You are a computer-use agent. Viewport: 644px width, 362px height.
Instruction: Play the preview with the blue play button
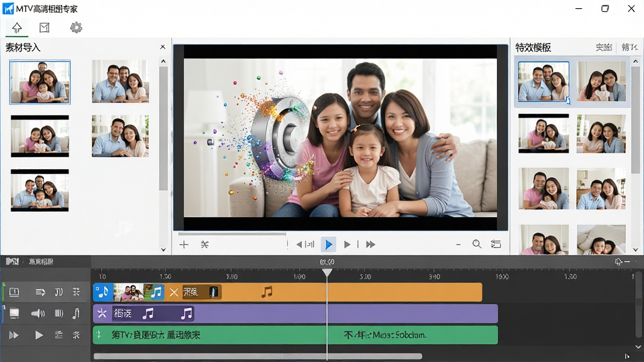(328, 244)
